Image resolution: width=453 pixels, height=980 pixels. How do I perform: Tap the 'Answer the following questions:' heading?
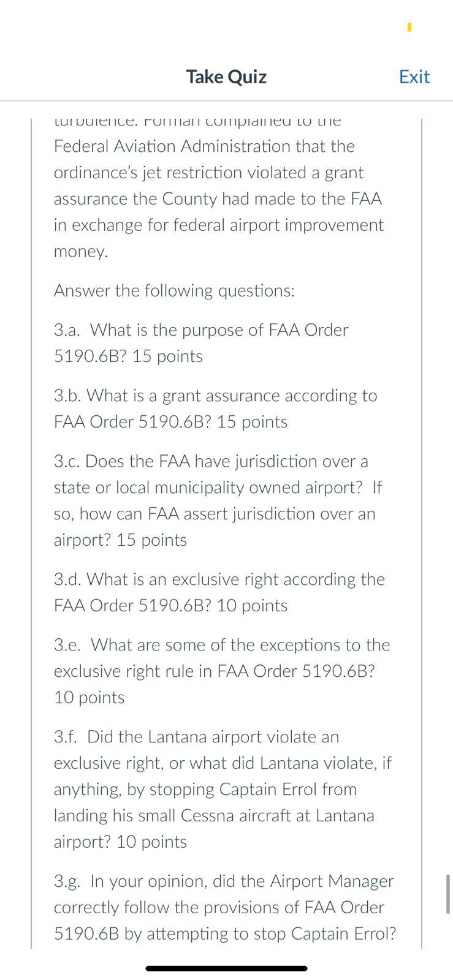pos(175,290)
